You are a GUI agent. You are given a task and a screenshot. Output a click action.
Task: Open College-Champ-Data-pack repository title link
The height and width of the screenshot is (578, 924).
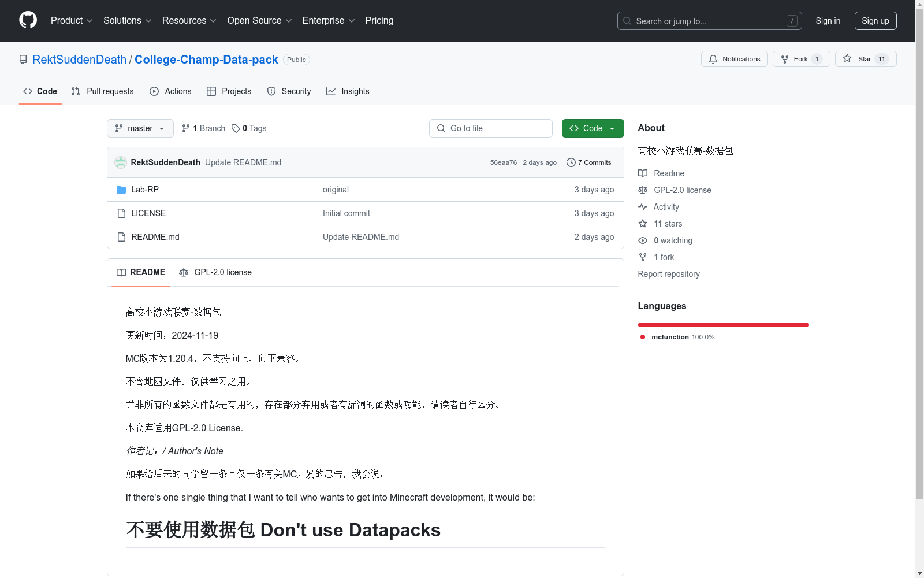point(206,60)
